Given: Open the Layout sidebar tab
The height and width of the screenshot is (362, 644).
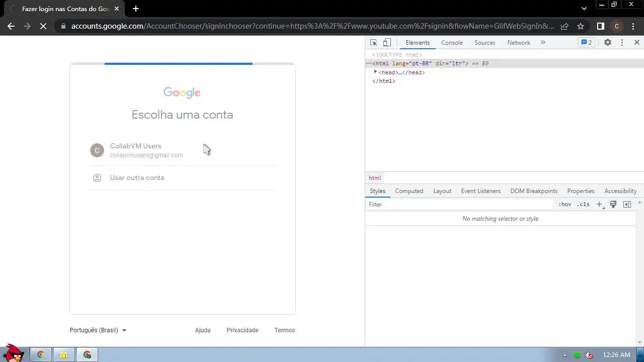Looking at the screenshot, I should 442,191.
